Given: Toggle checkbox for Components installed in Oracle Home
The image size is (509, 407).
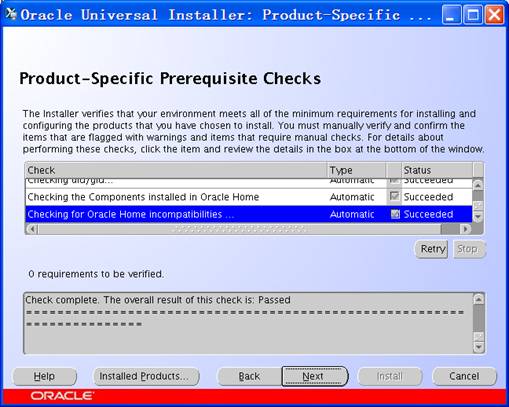Looking at the screenshot, I should 394,196.
